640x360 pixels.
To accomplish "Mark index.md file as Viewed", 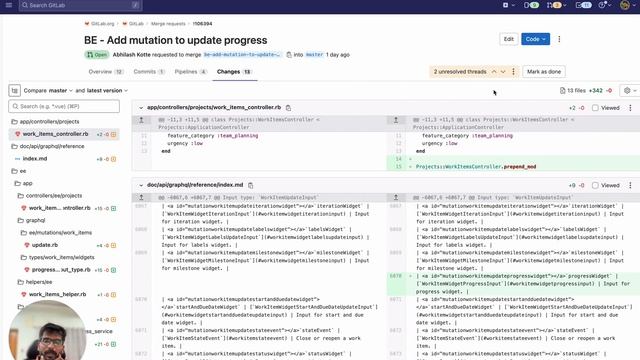I will [x=606, y=185].
